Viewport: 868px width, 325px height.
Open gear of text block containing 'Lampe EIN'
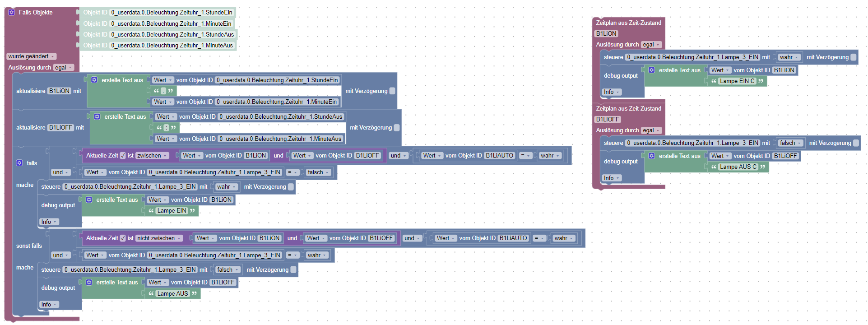tap(89, 200)
